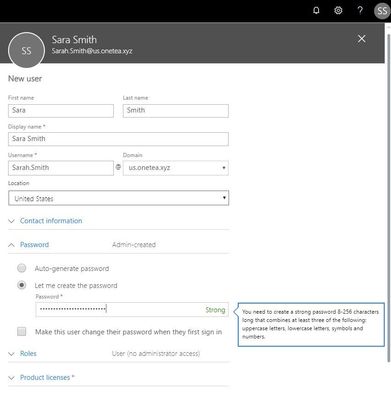Open the SS account avatar in top bar
This screenshot has height=400, width=391.
[x=382, y=11]
